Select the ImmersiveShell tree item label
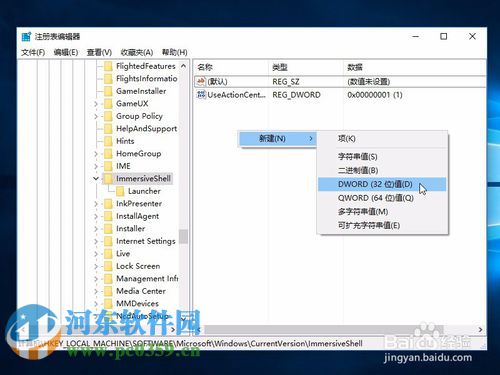Screen dimensions: 500x375 [143, 179]
